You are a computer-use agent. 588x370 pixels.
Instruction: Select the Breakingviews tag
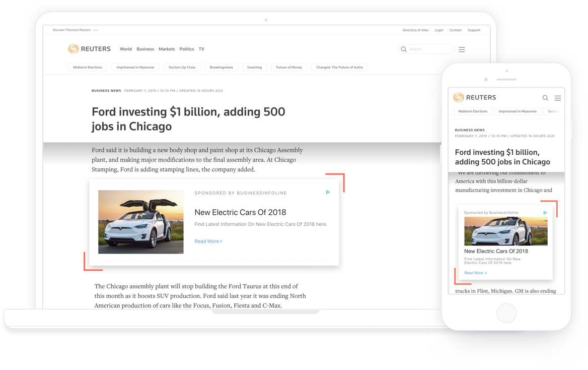tap(221, 67)
